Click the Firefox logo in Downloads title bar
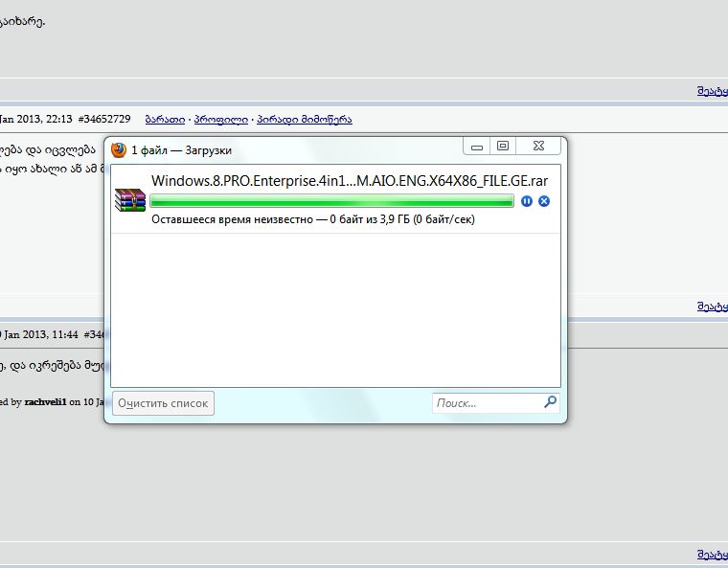 pos(119,150)
